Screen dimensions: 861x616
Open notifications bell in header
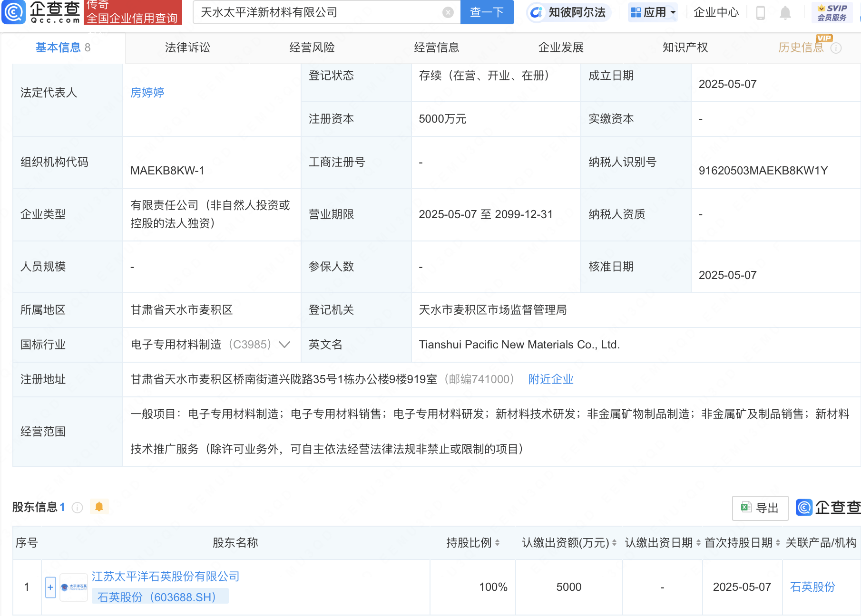coord(785,12)
